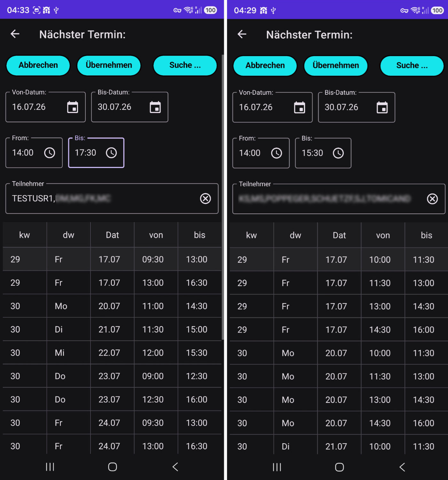Viewport: 448px width, 480px height.
Task: Tap clock icon in right Bis 15:30 field
Action: 338,153
